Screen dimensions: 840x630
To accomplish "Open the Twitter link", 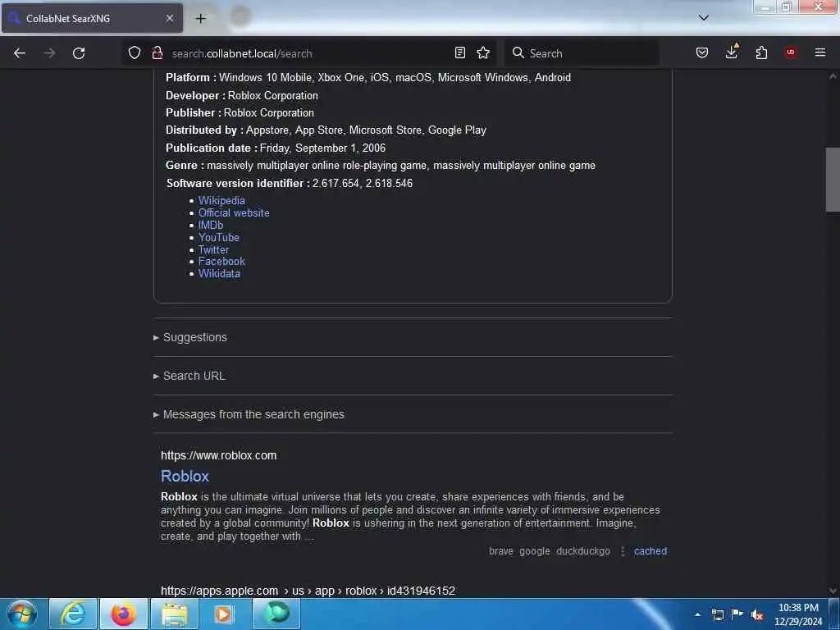I will click(213, 249).
